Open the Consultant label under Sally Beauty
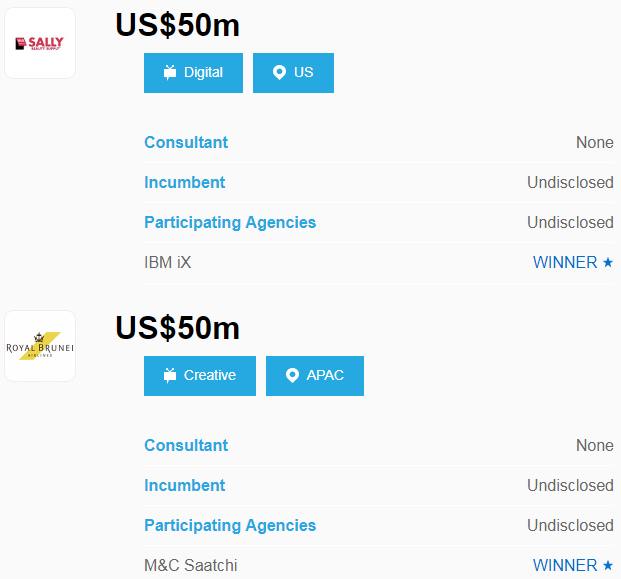 point(186,143)
